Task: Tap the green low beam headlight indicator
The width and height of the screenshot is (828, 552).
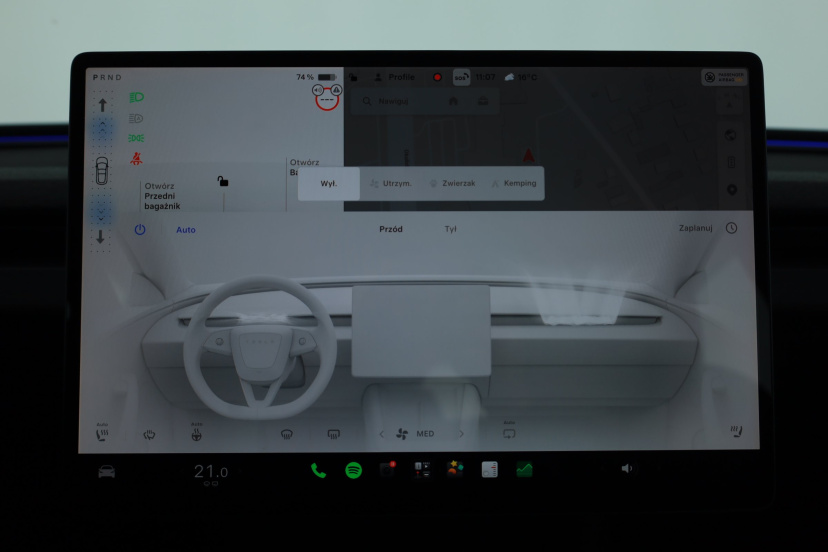Action: (x=136, y=97)
